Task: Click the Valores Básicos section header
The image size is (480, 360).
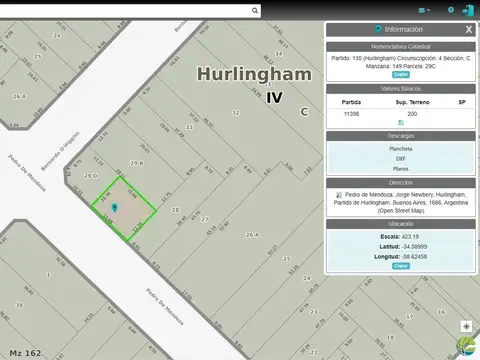Action: pyautogui.click(x=401, y=89)
